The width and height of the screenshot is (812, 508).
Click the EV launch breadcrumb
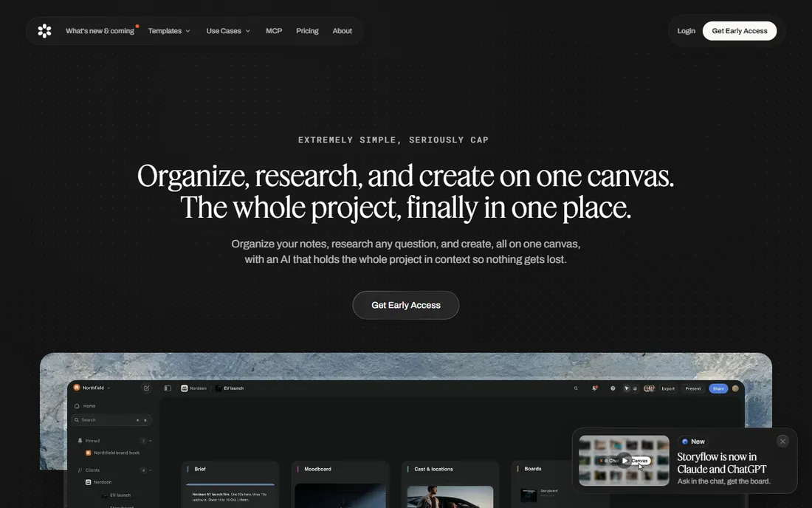[x=230, y=388]
